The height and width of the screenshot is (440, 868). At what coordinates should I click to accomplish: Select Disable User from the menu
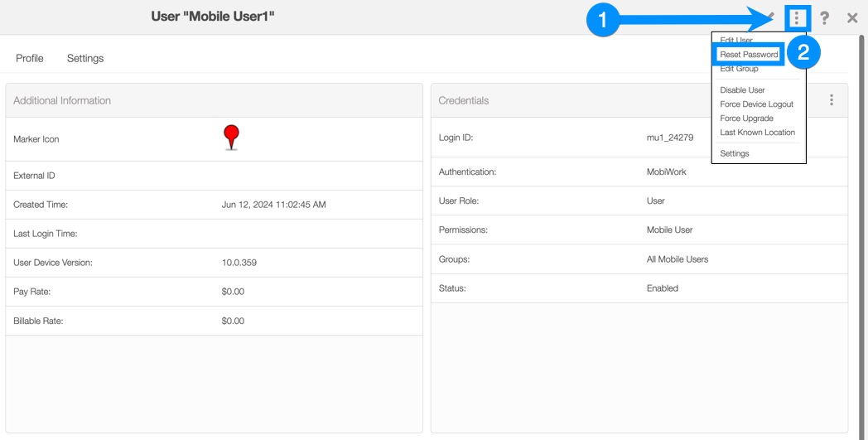pyautogui.click(x=742, y=90)
